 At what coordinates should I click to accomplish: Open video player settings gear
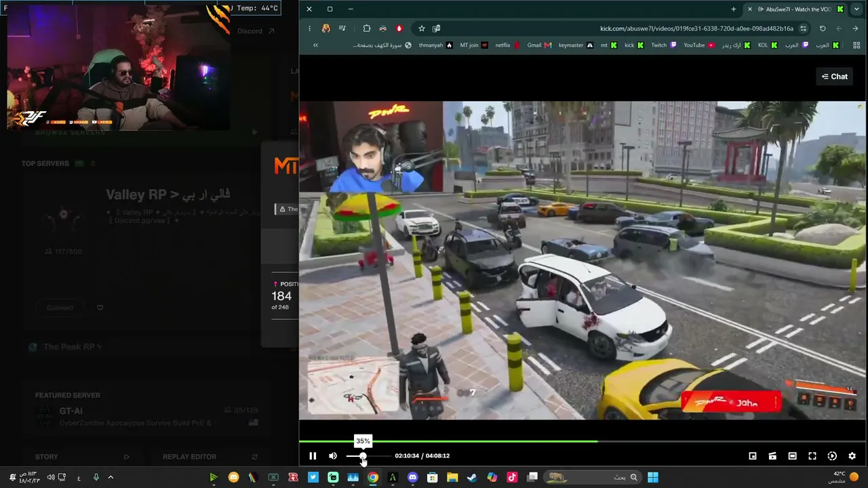coord(852,456)
